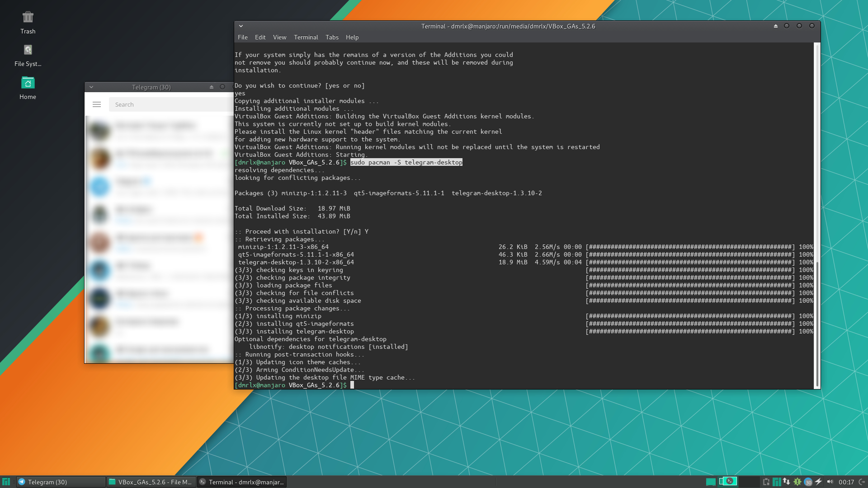Open the Help menu in Terminal
This screenshot has width=868, height=488.
click(352, 37)
